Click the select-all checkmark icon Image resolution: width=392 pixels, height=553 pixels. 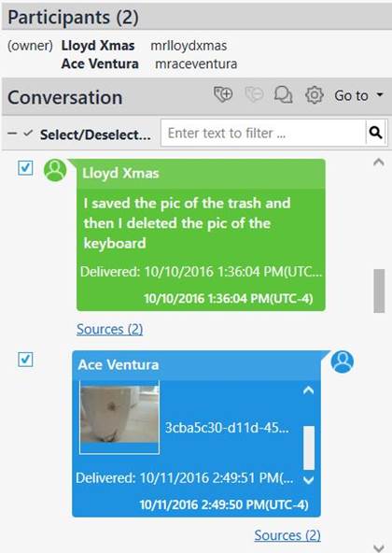click(x=28, y=133)
